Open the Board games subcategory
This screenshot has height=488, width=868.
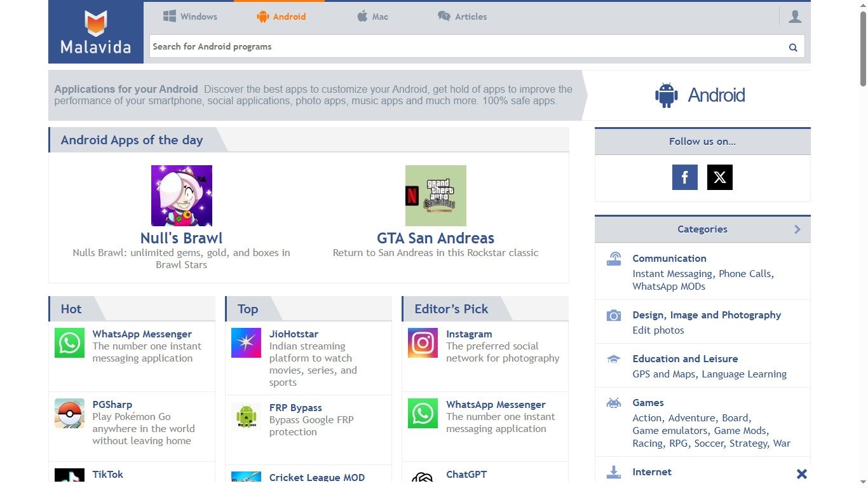coord(735,418)
